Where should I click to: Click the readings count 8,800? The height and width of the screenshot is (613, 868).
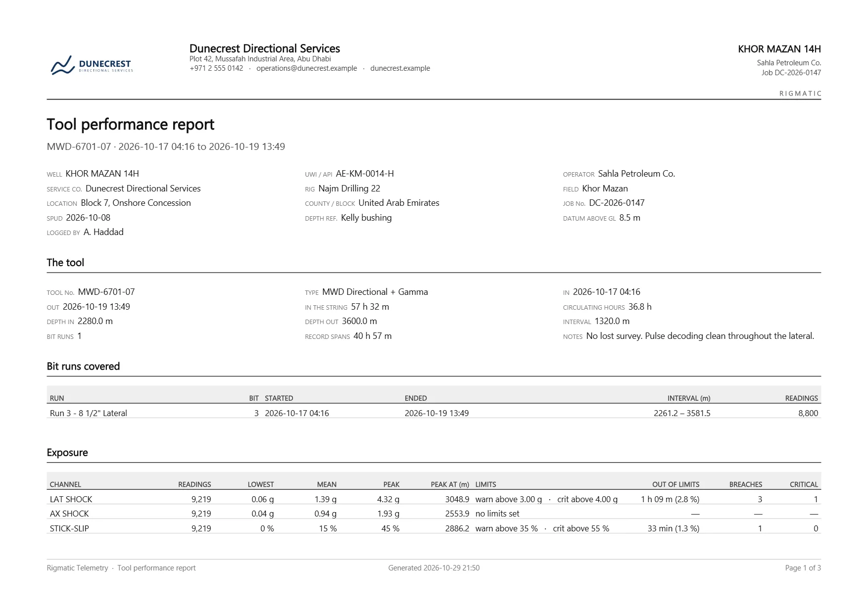click(808, 413)
